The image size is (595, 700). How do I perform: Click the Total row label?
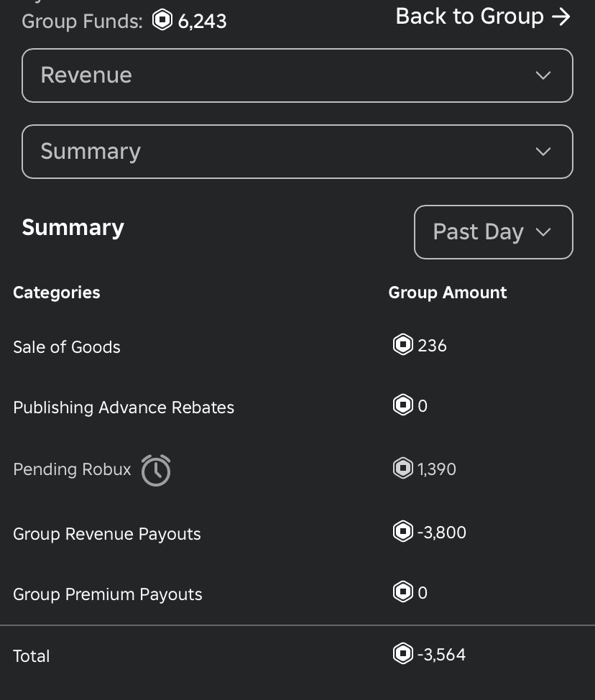point(31,656)
